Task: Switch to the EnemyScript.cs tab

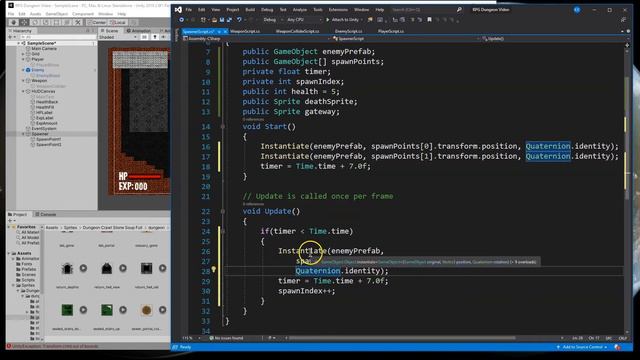Action: point(348,31)
